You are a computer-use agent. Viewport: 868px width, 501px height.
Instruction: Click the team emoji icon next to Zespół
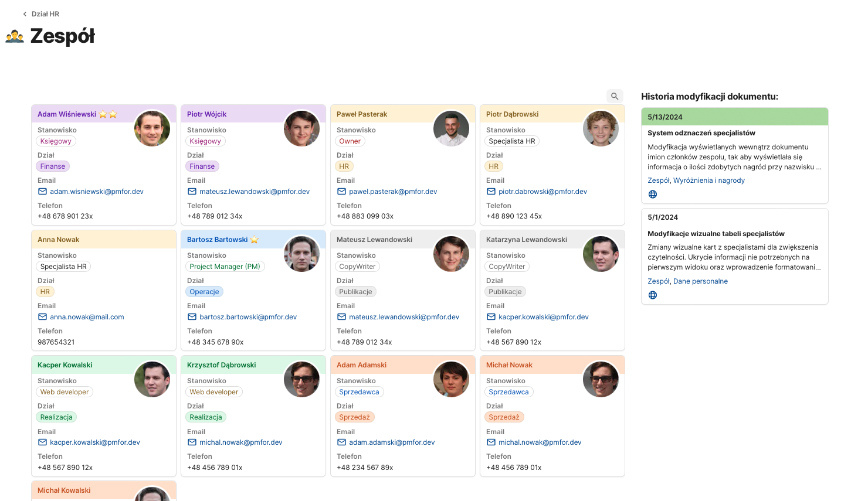pyautogui.click(x=15, y=36)
